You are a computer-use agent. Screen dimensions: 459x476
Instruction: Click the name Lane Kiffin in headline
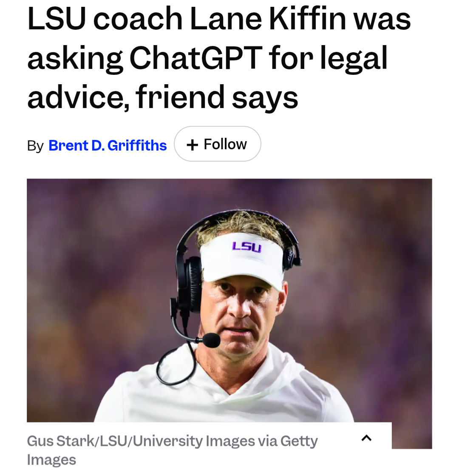coord(268,19)
